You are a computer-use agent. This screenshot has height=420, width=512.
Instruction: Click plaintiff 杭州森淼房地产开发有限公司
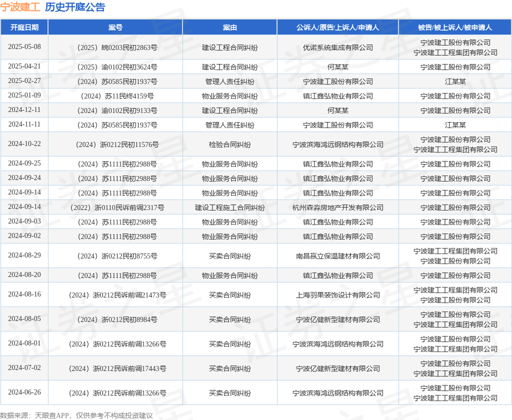tap(337, 207)
